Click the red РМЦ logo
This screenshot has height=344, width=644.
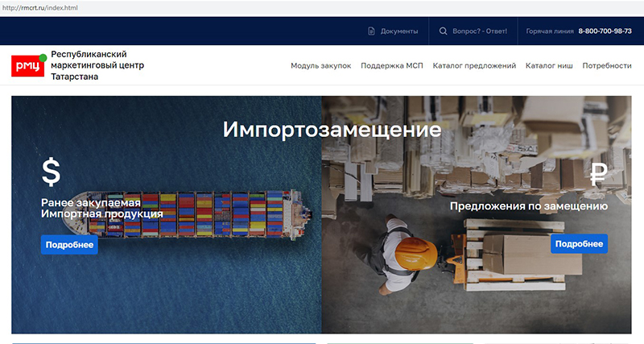pyautogui.click(x=28, y=65)
